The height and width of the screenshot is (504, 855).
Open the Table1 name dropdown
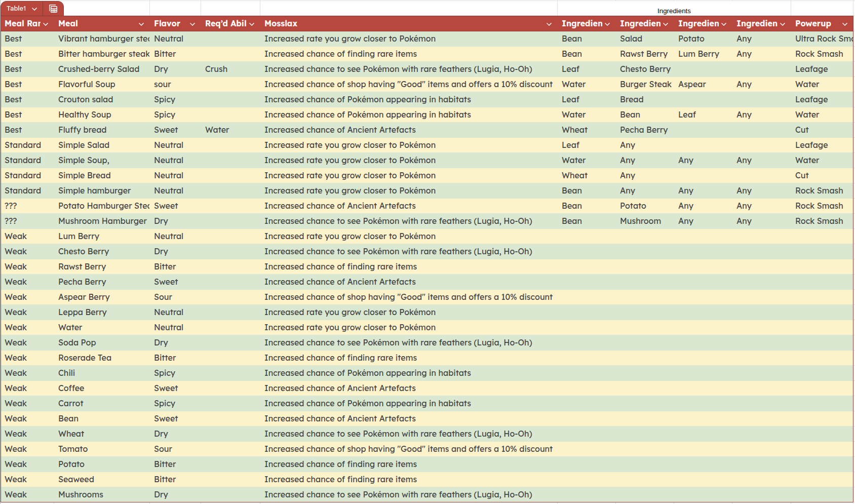coord(34,9)
